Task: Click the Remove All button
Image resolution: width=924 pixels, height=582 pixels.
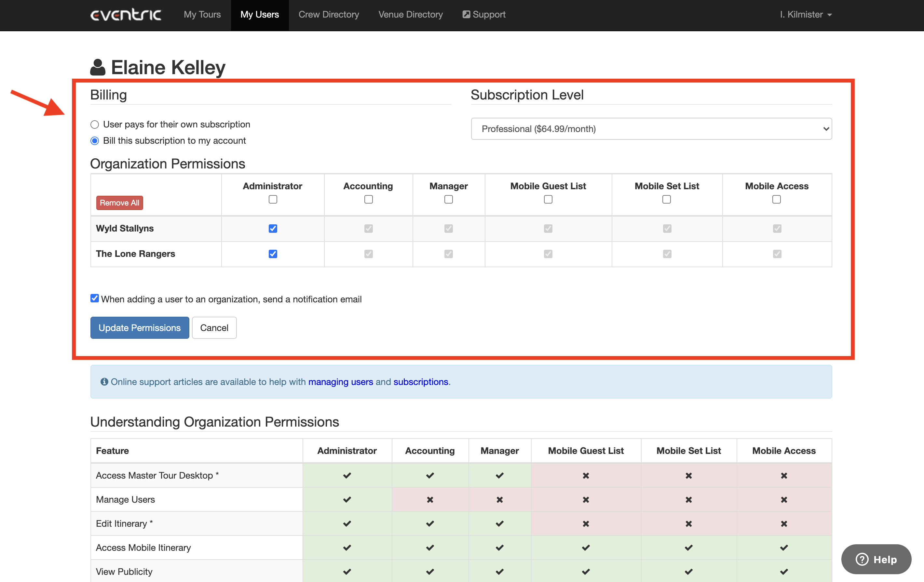Action: (x=119, y=203)
